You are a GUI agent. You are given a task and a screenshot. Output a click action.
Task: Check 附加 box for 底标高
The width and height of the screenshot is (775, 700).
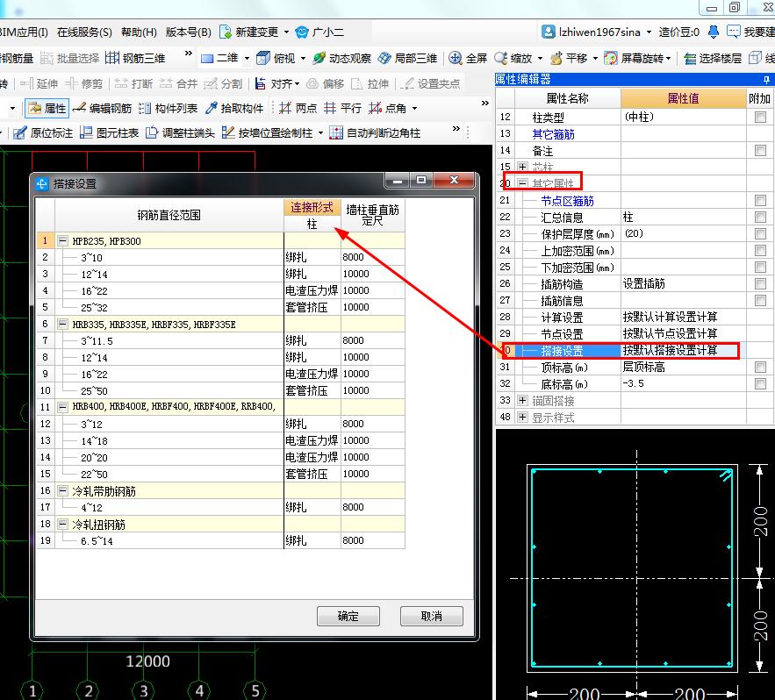tap(760, 384)
